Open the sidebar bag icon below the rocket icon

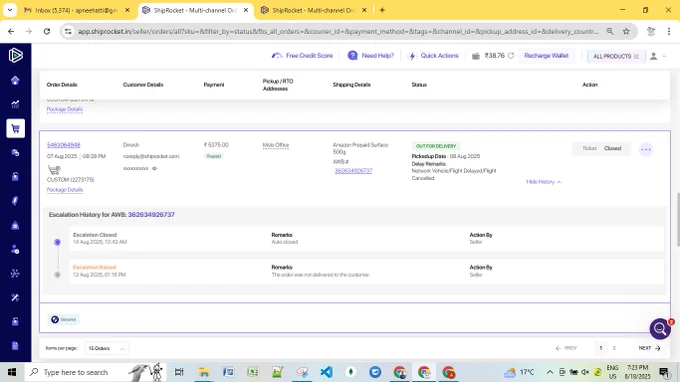coord(15,225)
